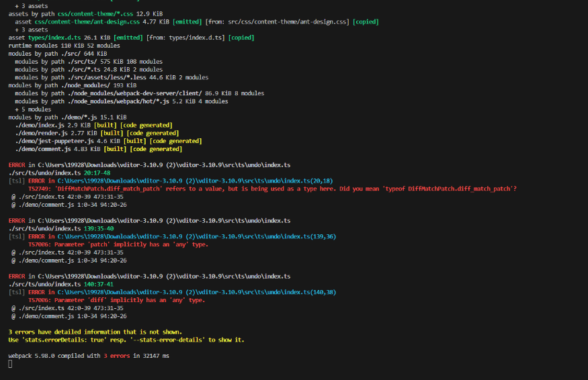This screenshot has height=380, width=588.
Task: Click the './demo/render.js 2.77 KiB' built line
Action: (x=97, y=133)
